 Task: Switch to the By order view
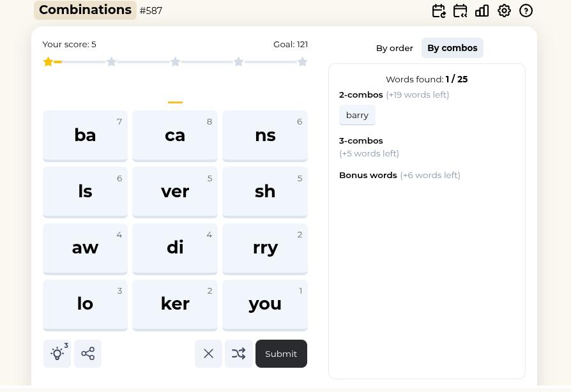tap(394, 48)
